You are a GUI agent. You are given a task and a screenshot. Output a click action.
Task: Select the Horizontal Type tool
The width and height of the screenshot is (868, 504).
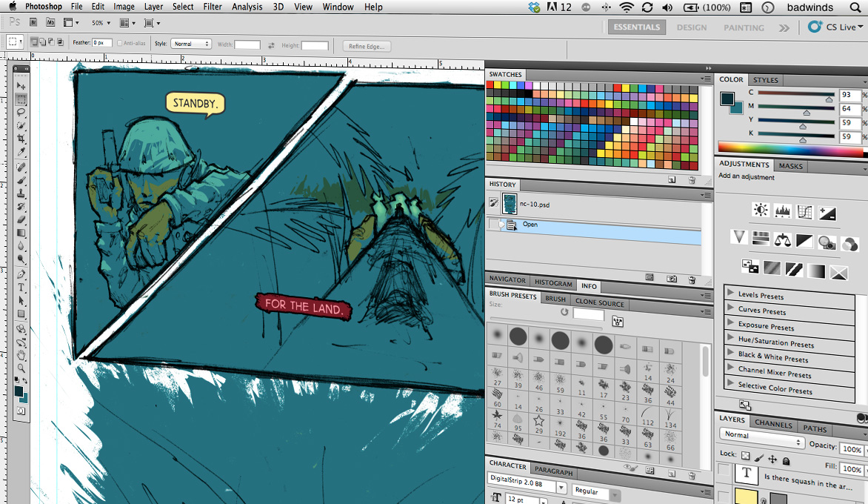pyautogui.click(x=21, y=288)
